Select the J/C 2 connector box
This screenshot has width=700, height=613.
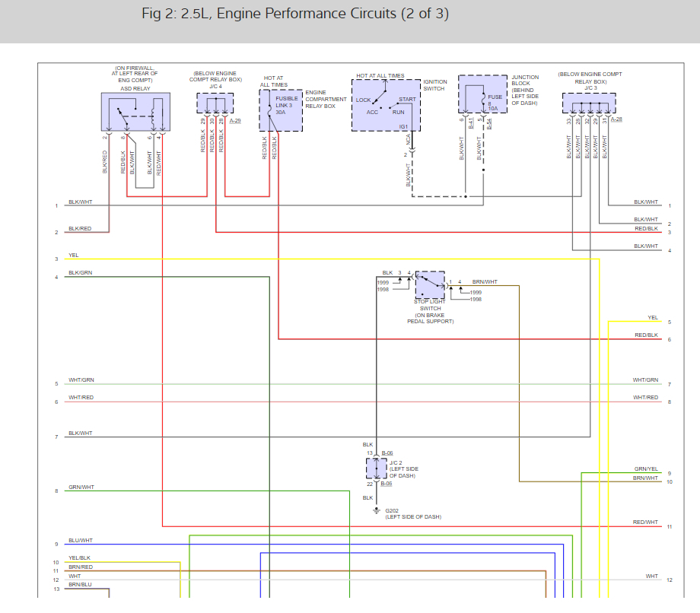click(377, 468)
